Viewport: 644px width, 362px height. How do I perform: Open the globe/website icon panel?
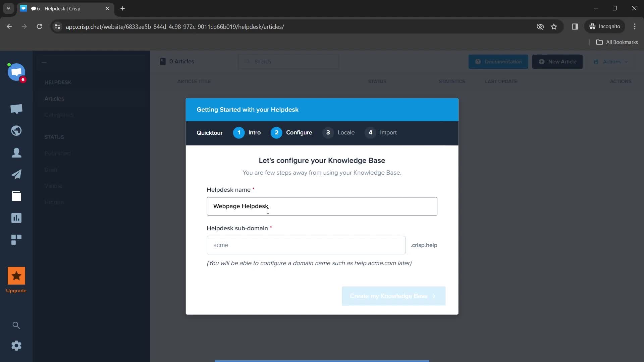(16, 131)
